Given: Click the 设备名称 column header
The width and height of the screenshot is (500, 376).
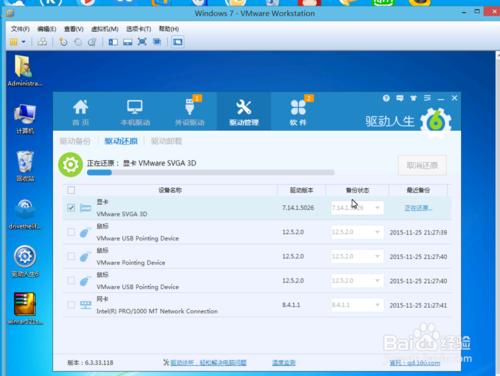Looking at the screenshot, I should click(170, 190).
